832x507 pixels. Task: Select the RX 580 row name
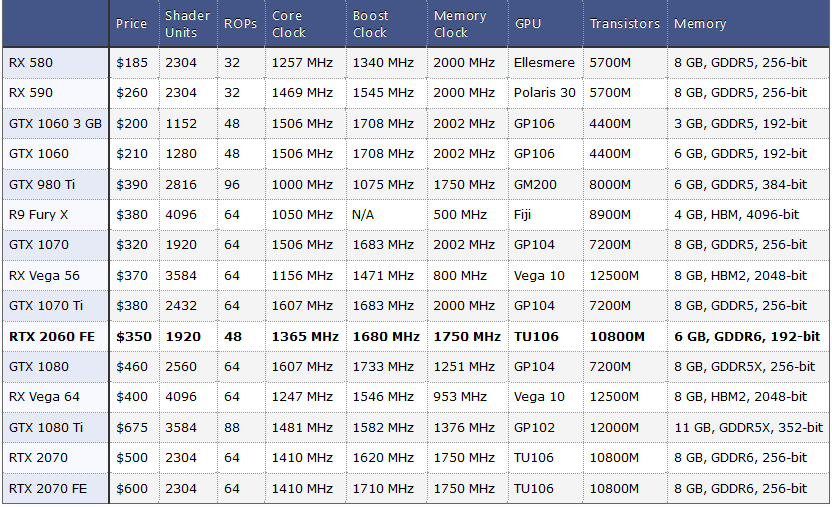pyautogui.click(x=31, y=63)
